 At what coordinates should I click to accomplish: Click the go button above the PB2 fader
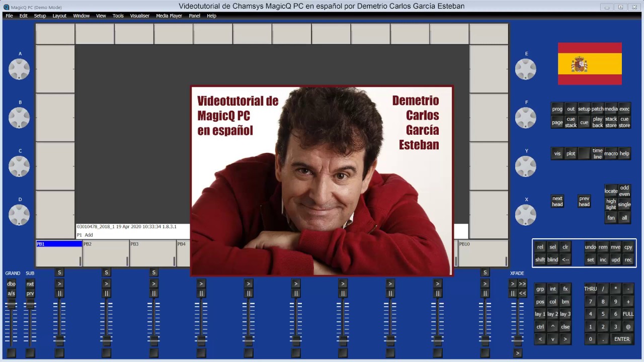(107, 284)
